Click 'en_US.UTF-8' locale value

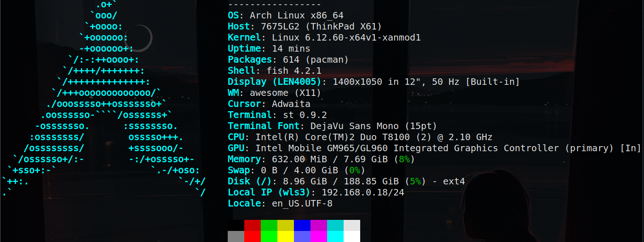pos(302,203)
